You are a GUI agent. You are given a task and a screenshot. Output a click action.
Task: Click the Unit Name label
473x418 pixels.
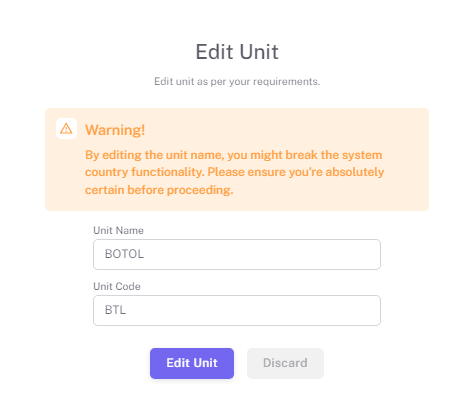point(118,230)
